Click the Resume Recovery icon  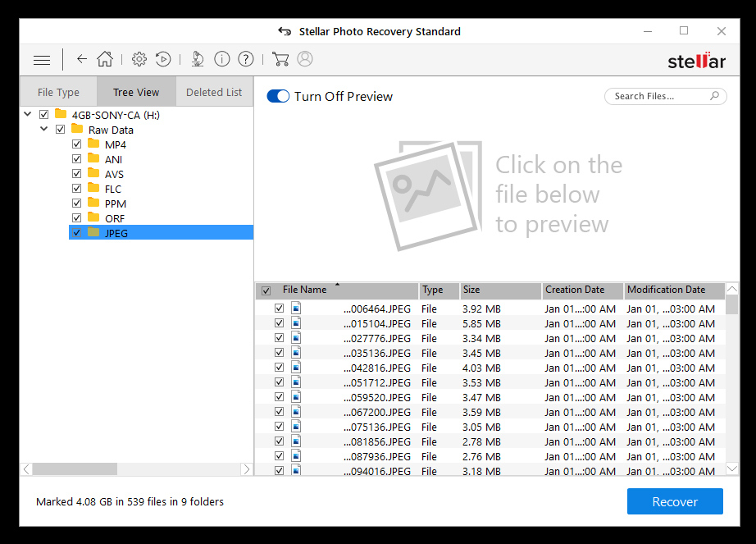click(x=163, y=59)
